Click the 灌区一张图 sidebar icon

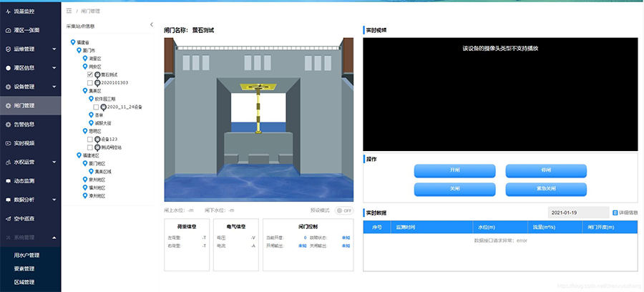click(8, 30)
